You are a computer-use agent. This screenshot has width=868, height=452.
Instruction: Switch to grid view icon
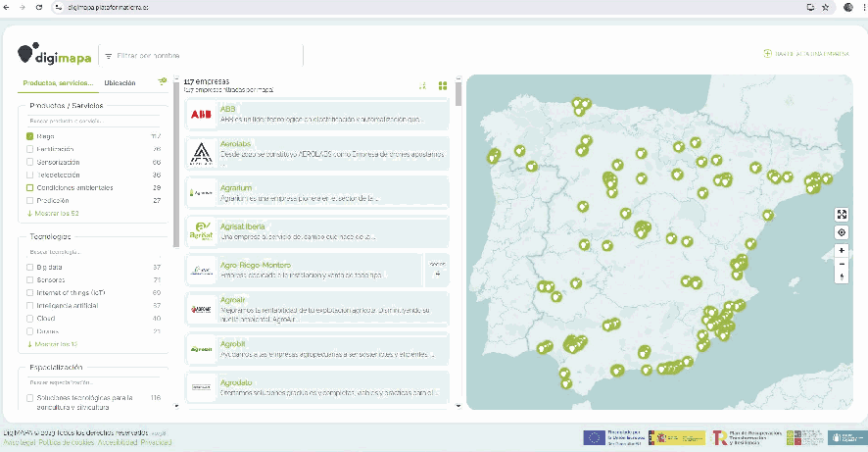[x=443, y=86]
